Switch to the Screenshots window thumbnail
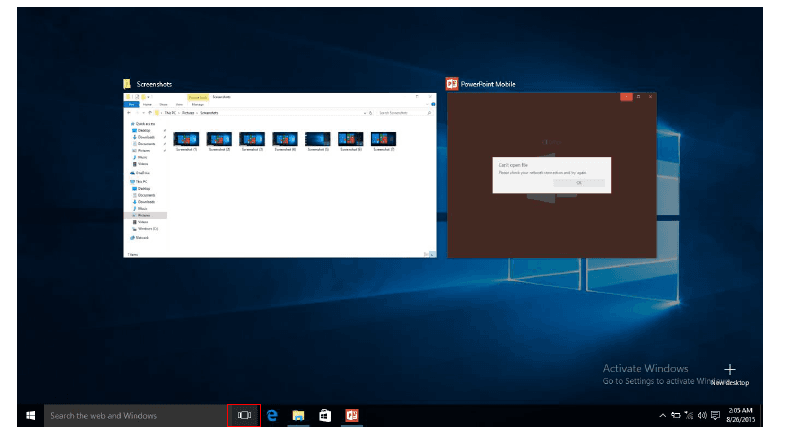Screen dimensions: 785x448 [x=279, y=176]
